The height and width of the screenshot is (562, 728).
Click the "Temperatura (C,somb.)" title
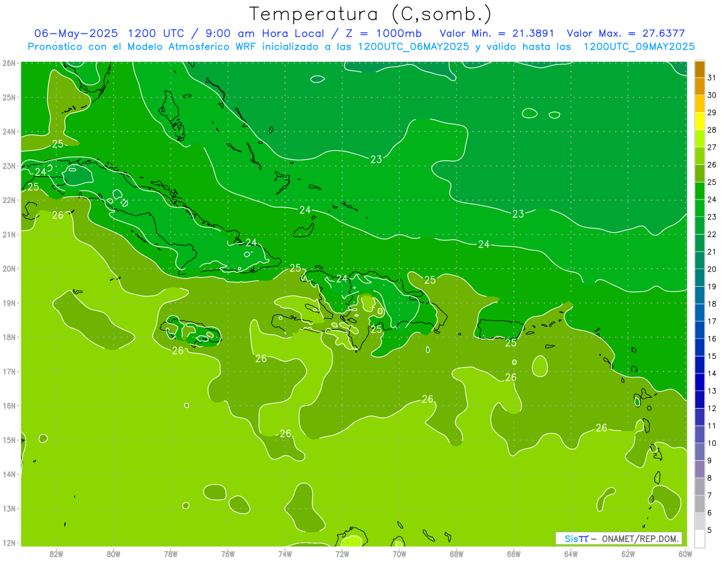coord(371,13)
